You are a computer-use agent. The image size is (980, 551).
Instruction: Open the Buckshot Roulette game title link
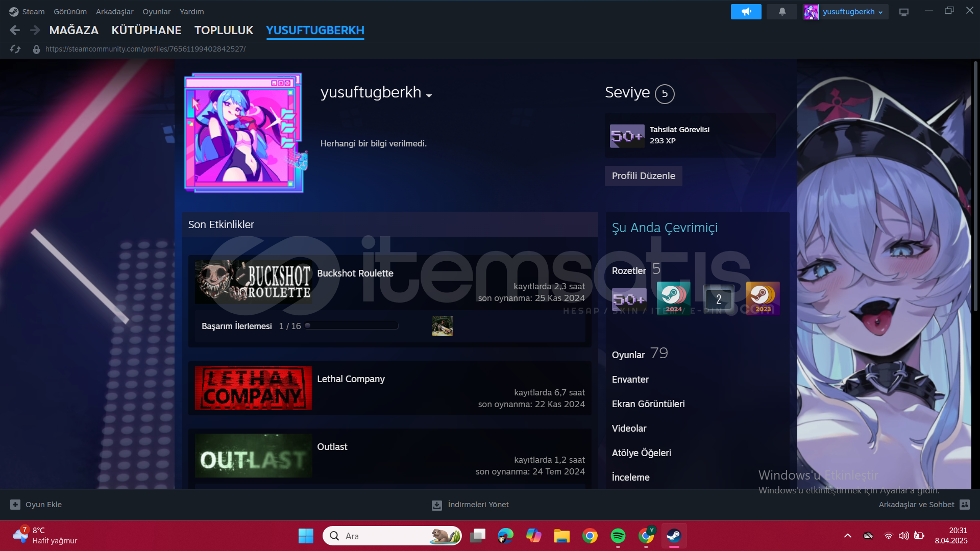(355, 273)
